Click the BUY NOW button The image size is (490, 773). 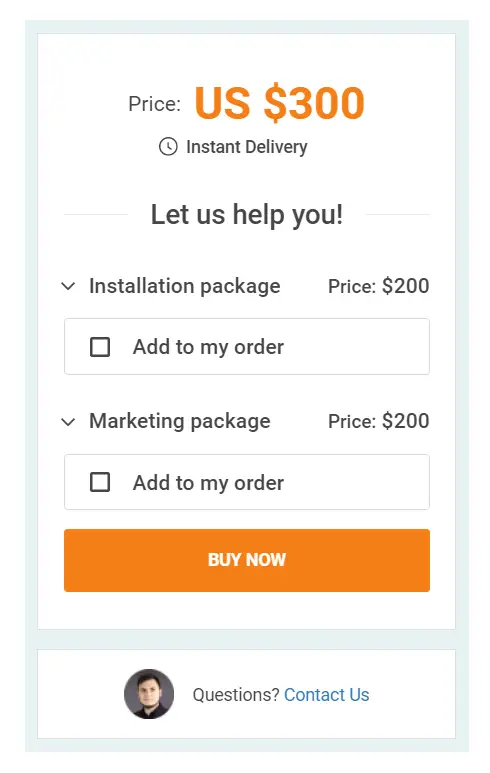coord(246,560)
